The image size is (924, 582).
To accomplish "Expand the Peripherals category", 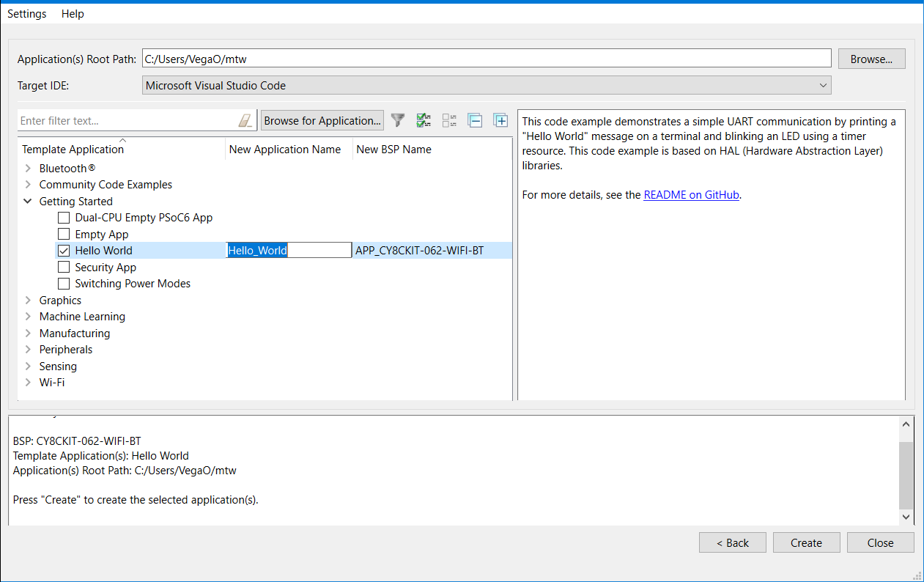I will click(28, 350).
